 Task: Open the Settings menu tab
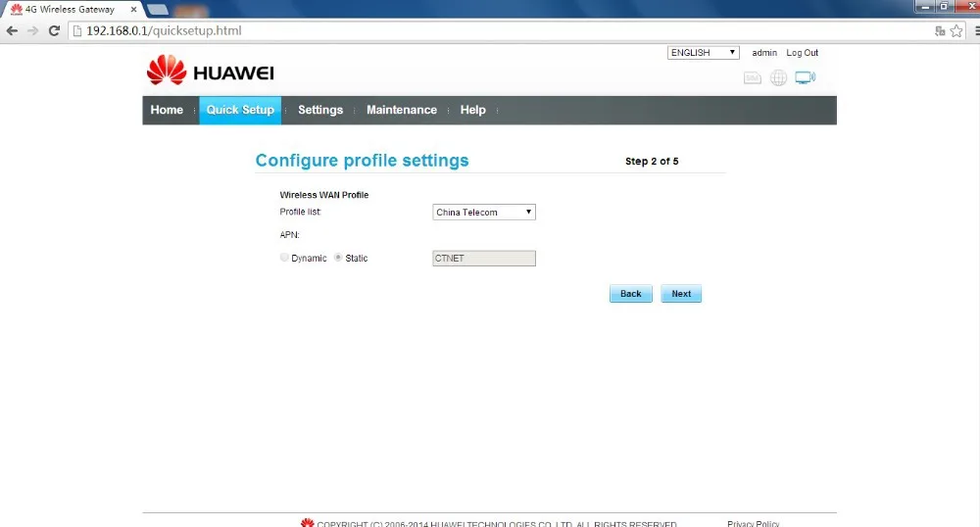point(320,110)
